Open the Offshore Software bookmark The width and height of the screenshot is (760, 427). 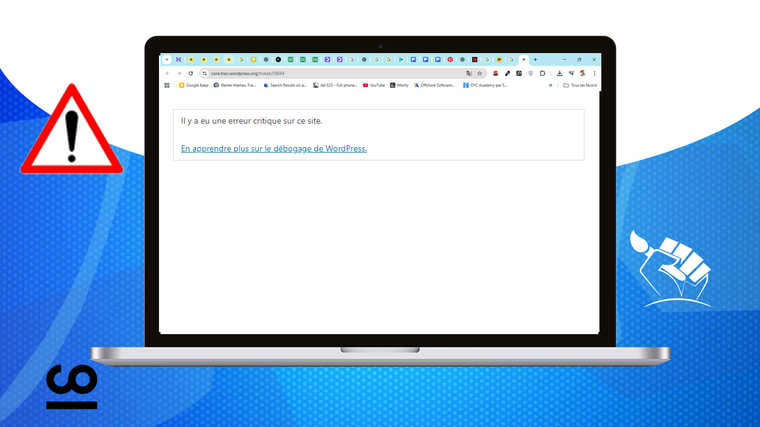pyautogui.click(x=434, y=85)
